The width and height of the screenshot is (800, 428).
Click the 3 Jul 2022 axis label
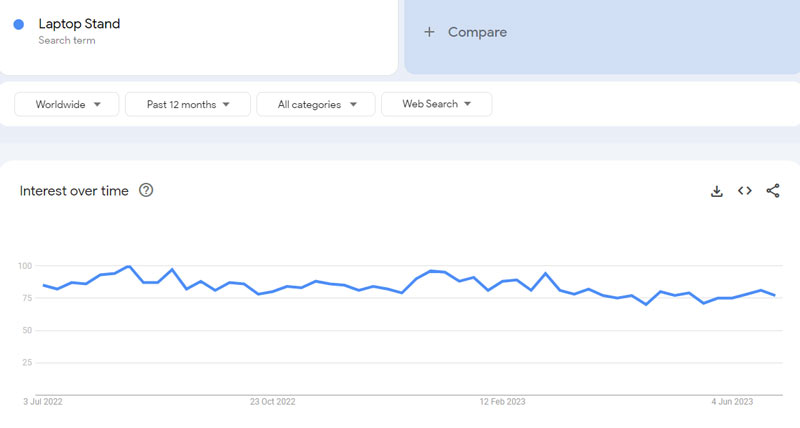(x=44, y=402)
